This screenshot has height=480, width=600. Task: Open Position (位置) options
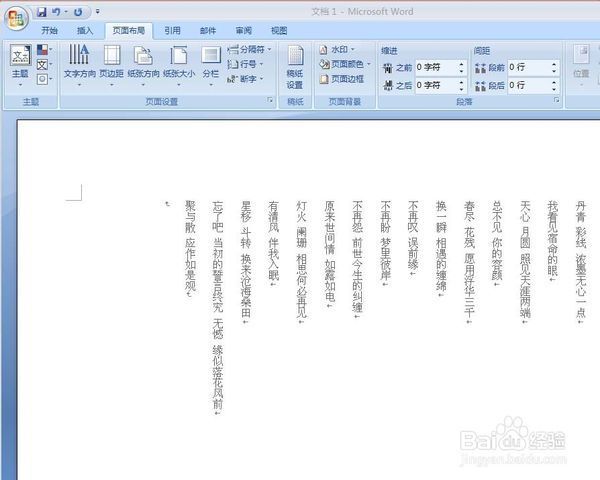(x=581, y=65)
